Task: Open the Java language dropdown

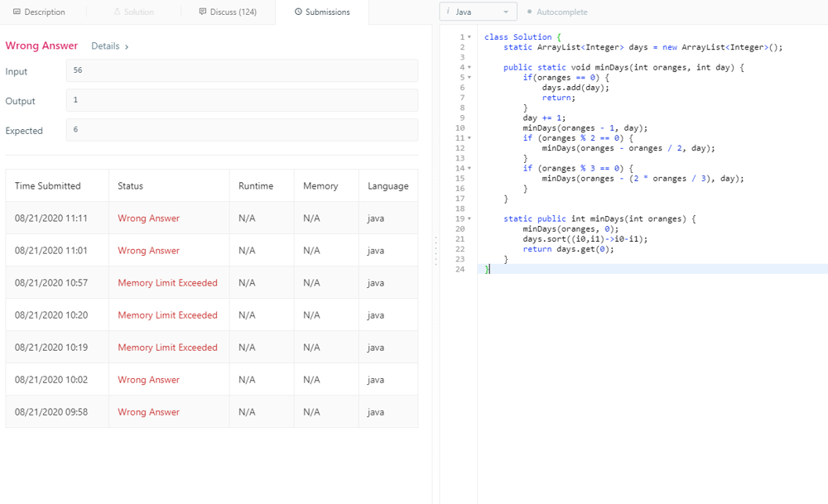Action: (478, 12)
